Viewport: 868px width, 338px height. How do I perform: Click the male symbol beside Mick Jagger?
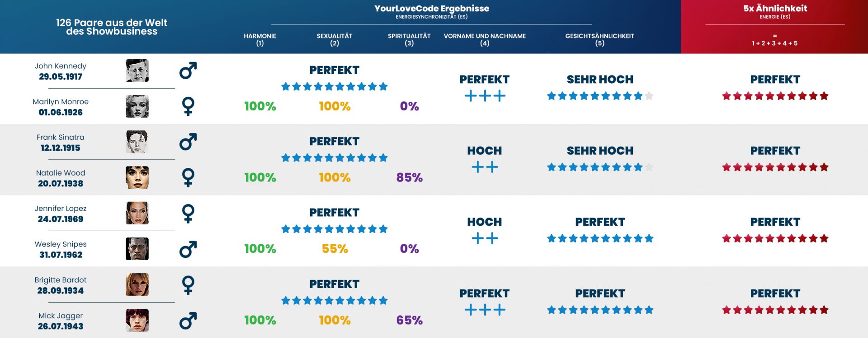pyautogui.click(x=188, y=321)
